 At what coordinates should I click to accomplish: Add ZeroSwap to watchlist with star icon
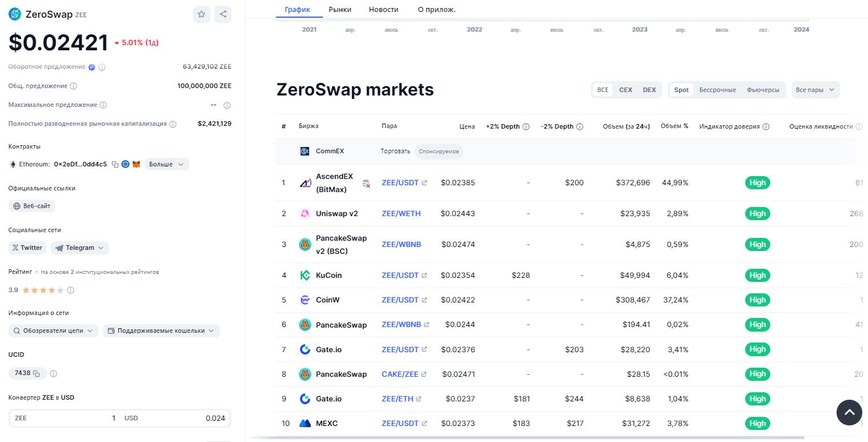click(x=201, y=14)
